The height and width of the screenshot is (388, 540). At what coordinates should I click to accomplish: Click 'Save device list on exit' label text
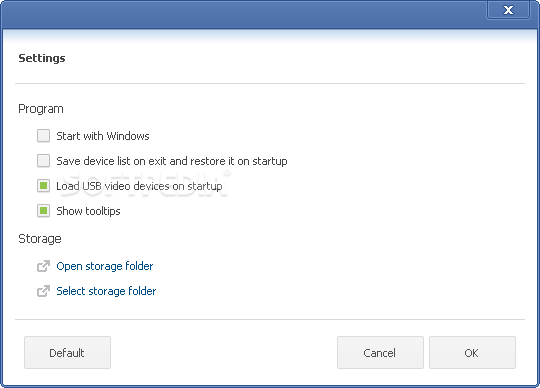[172, 161]
